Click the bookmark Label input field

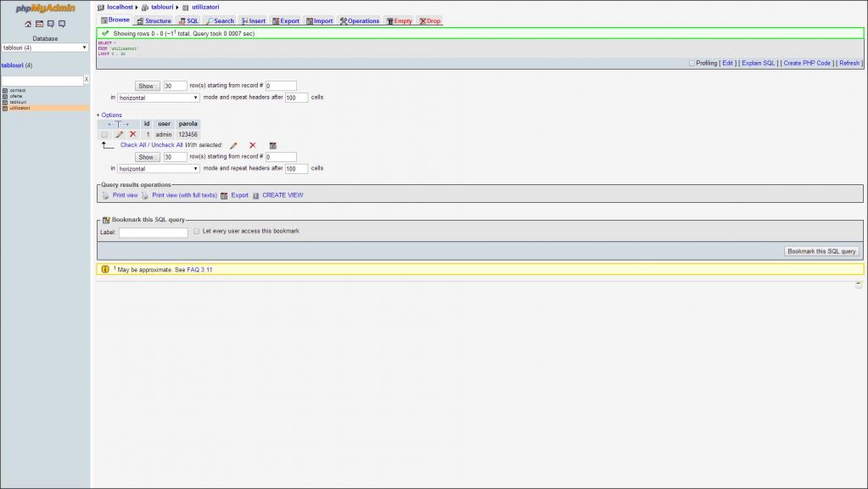(x=153, y=233)
